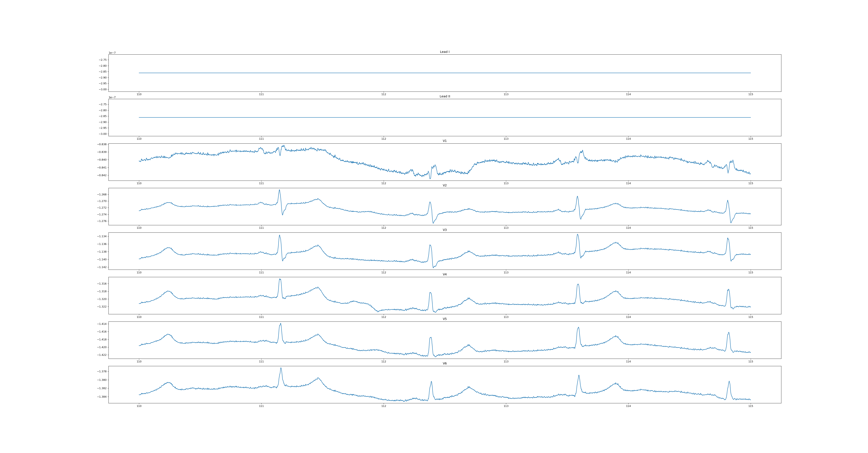This screenshot has width=868, height=453.
Task: Click the −1.414 y-axis tick in V5
Action: tap(102, 324)
